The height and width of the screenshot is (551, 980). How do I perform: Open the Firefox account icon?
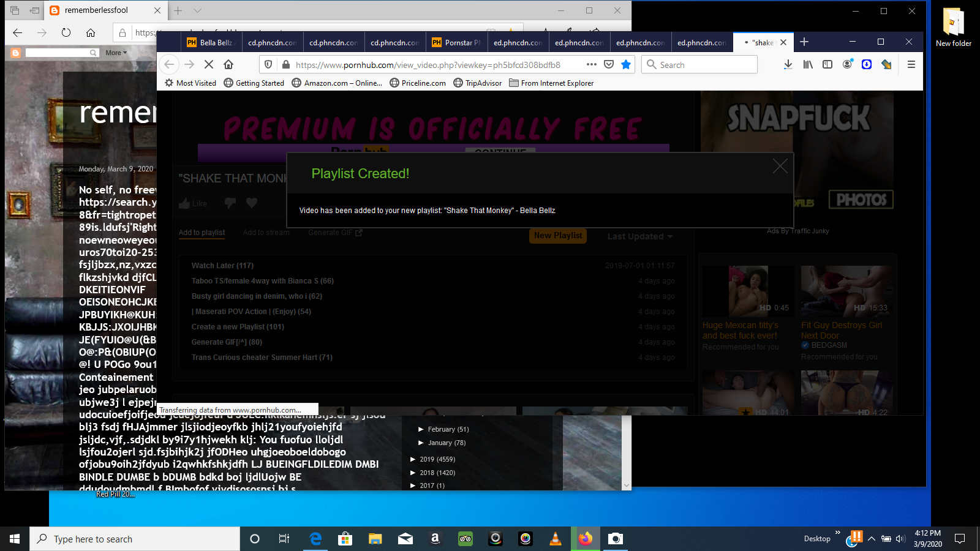click(x=847, y=64)
